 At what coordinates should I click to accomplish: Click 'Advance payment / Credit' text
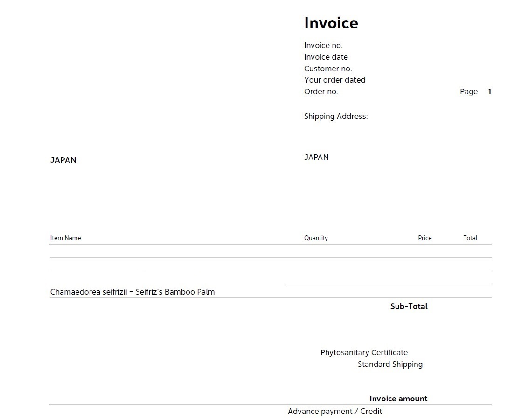335,411
